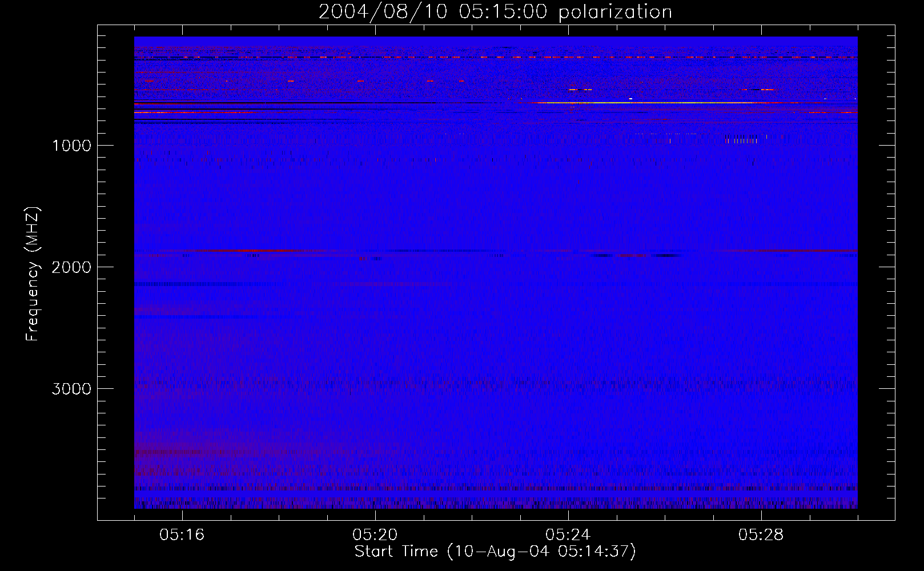
Task: Click the "05:28" time tick label
Action: 761,535
